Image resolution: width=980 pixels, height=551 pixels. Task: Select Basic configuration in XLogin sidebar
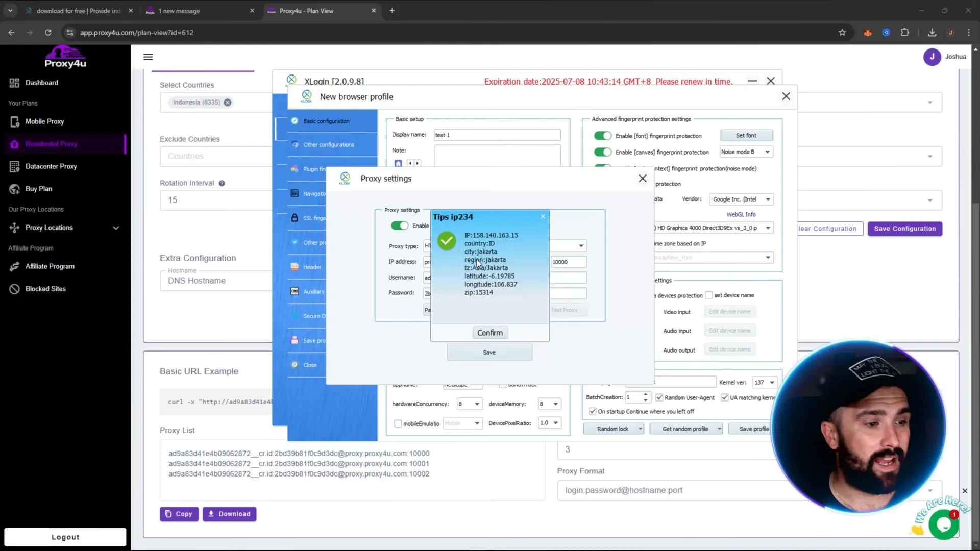click(326, 121)
